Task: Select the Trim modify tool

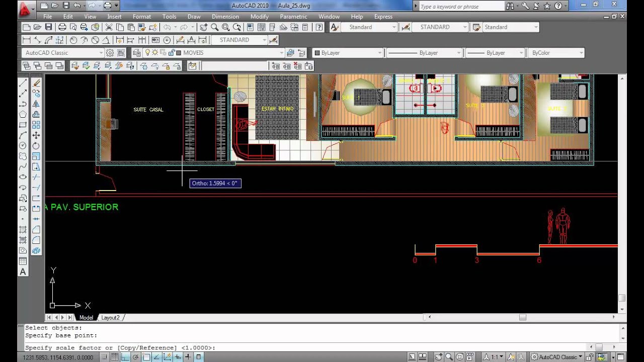Action: click(36, 177)
